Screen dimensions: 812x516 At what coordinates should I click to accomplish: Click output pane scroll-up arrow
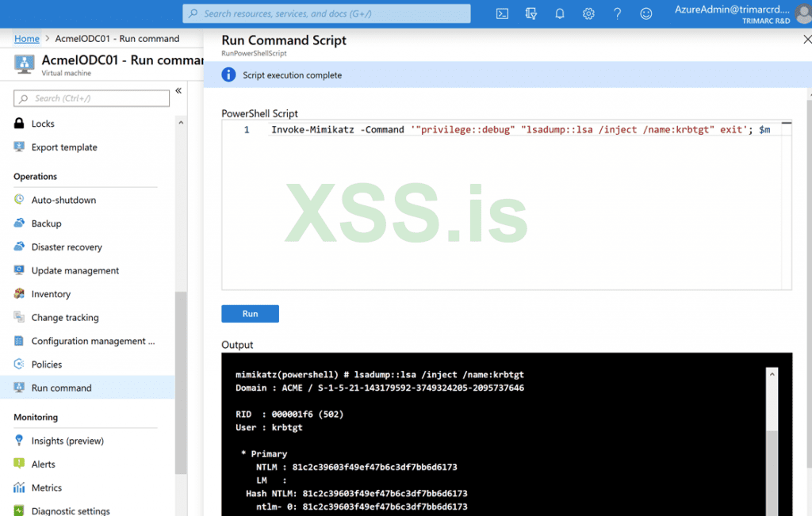coord(772,374)
